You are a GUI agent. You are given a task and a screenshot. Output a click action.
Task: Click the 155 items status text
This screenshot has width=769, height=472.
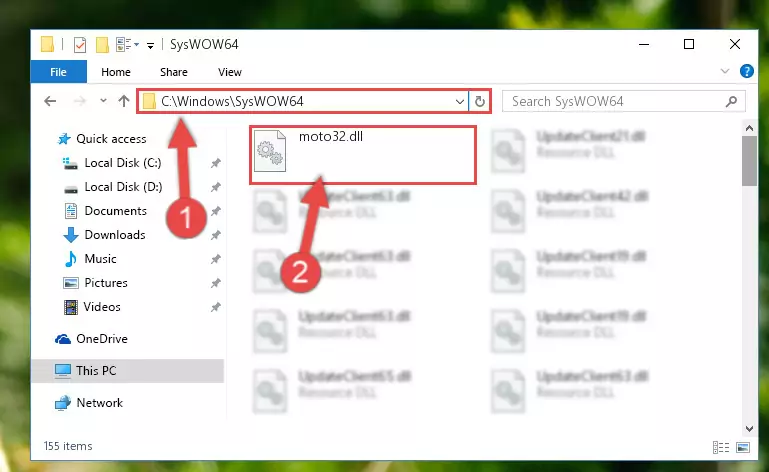[x=68, y=446]
